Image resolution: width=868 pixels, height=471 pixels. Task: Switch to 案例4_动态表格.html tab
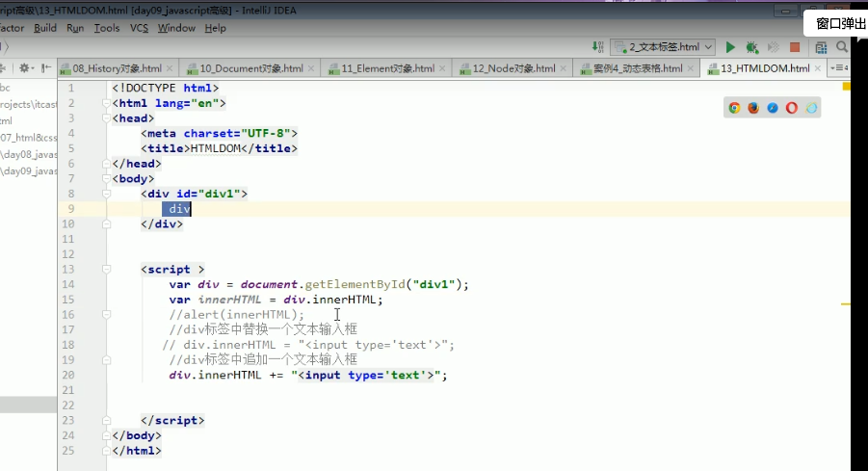click(637, 68)
